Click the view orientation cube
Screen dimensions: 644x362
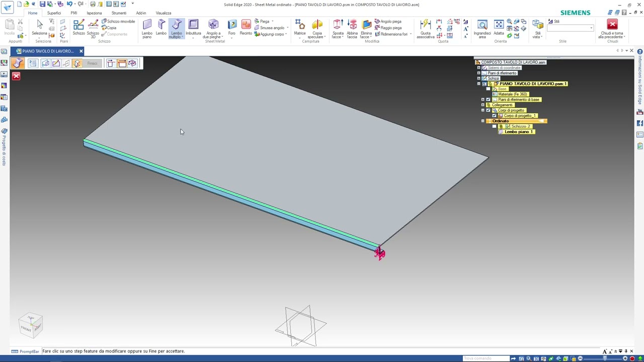point(31,325)
